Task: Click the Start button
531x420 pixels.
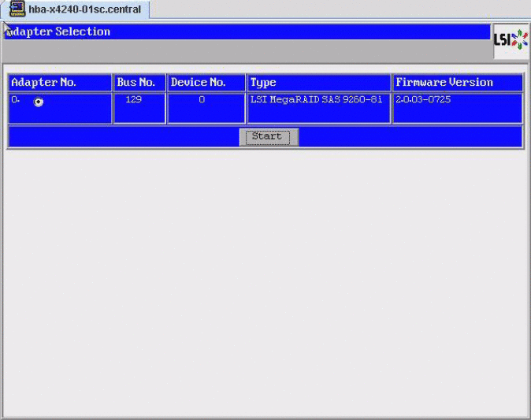Action: tap(269, 137)
